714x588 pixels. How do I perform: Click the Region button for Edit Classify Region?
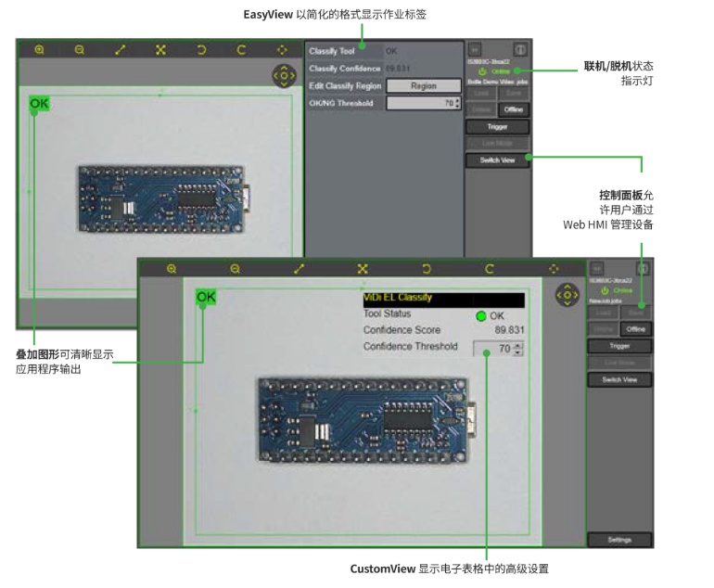[423, 85]
